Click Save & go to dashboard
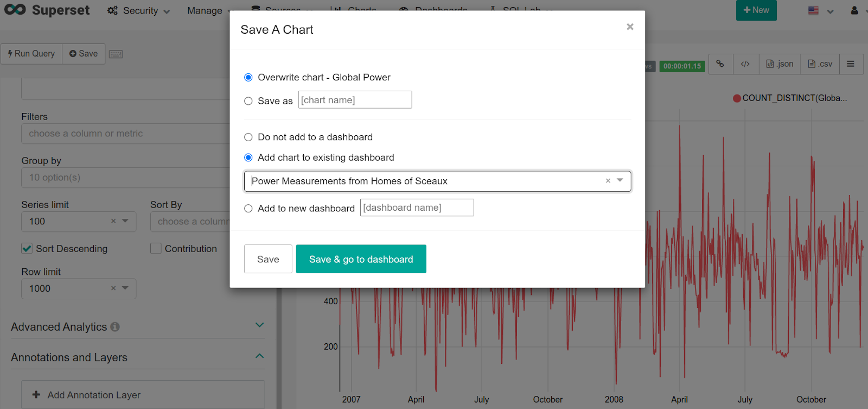Screen dimensions: 868x409 point(361,259)
